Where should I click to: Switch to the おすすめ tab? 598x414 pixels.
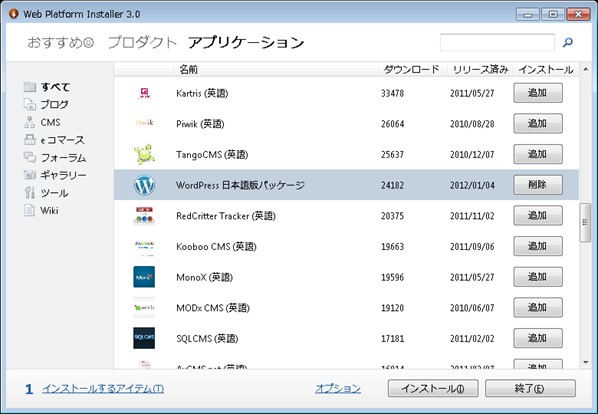(60, 42)
